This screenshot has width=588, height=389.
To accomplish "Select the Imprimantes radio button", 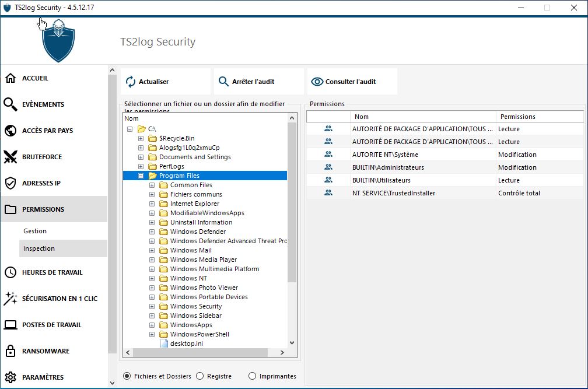I will coord(253,376).
